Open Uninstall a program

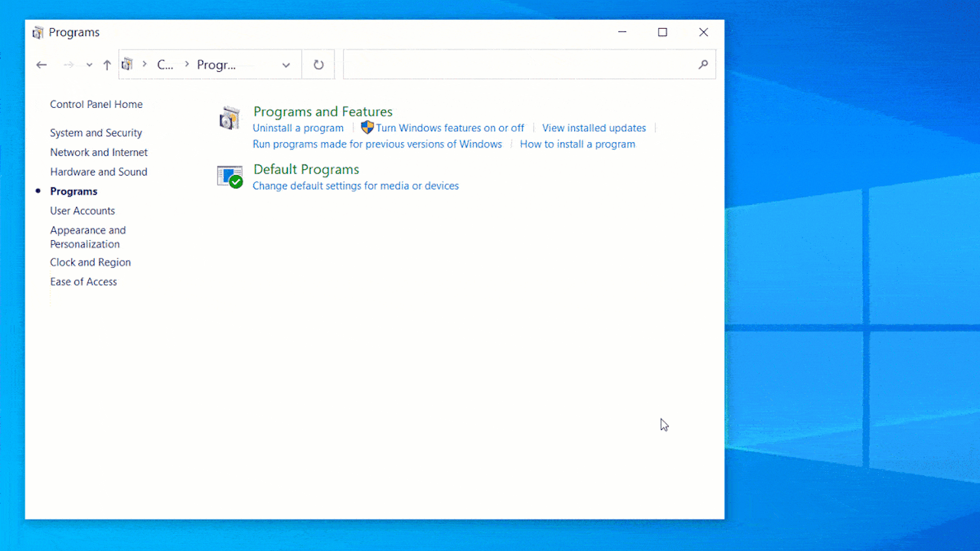[298, 127]
